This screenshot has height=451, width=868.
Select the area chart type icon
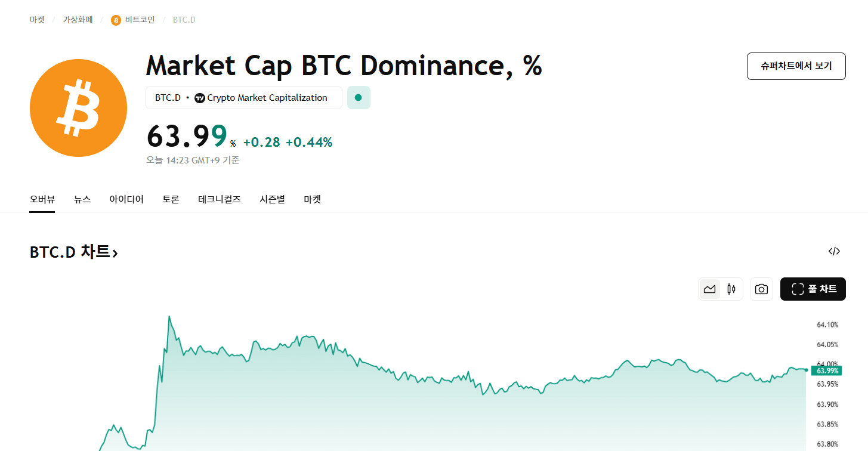coord(709,289)
